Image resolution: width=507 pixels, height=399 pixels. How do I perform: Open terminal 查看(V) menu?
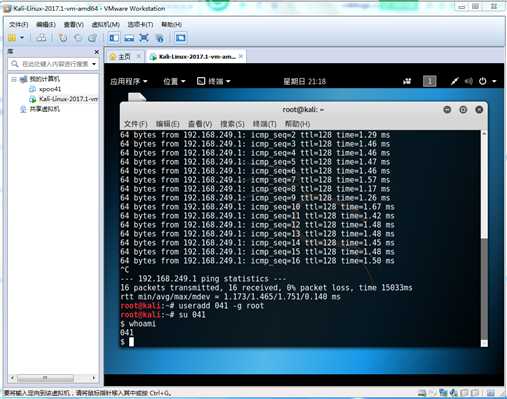tap(200, 124)
